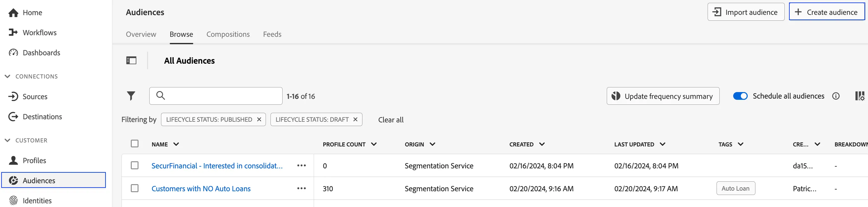Viewport: 868px width, 207px height.
Task: Open Dashboards gauge icon
Action: 14,53
